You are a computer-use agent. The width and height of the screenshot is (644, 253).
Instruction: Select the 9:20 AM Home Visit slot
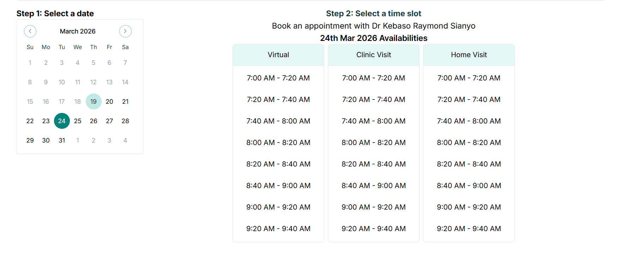pos(469,228)
